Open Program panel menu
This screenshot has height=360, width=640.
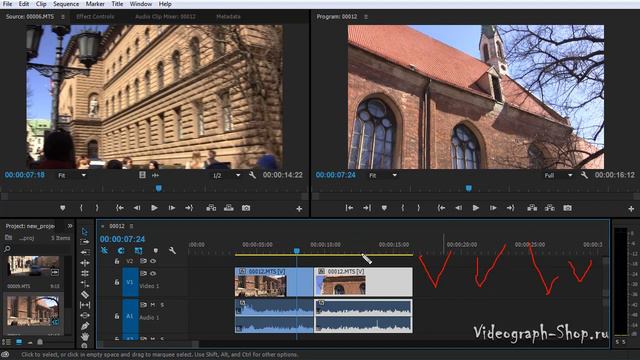366,17
